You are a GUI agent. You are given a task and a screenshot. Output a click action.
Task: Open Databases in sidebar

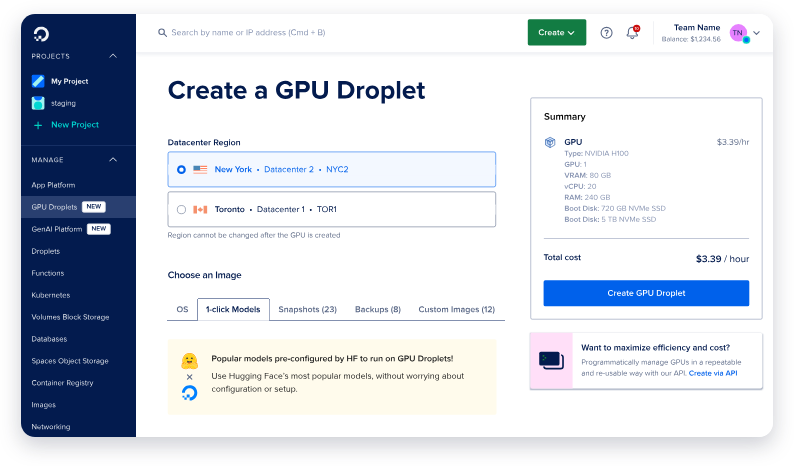49,339
